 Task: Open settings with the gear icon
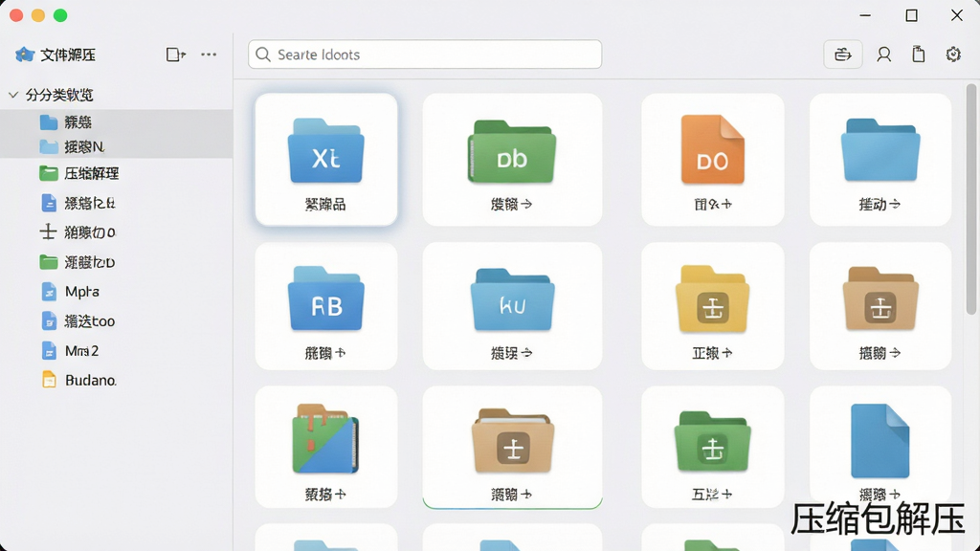pos(952,55)
